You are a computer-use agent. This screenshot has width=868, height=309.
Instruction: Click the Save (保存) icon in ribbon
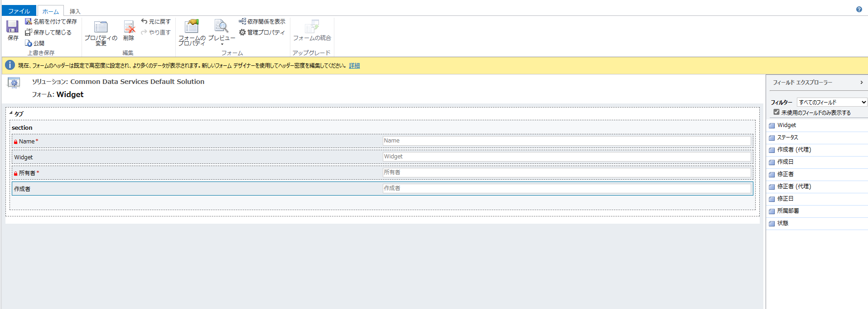[x=12, y=29]
